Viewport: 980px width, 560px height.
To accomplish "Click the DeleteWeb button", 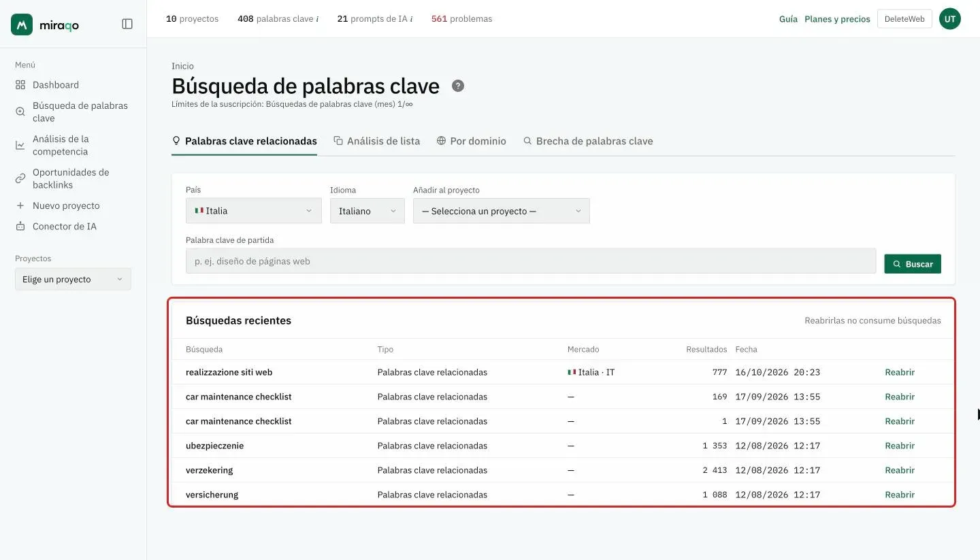I will [904, 19].
